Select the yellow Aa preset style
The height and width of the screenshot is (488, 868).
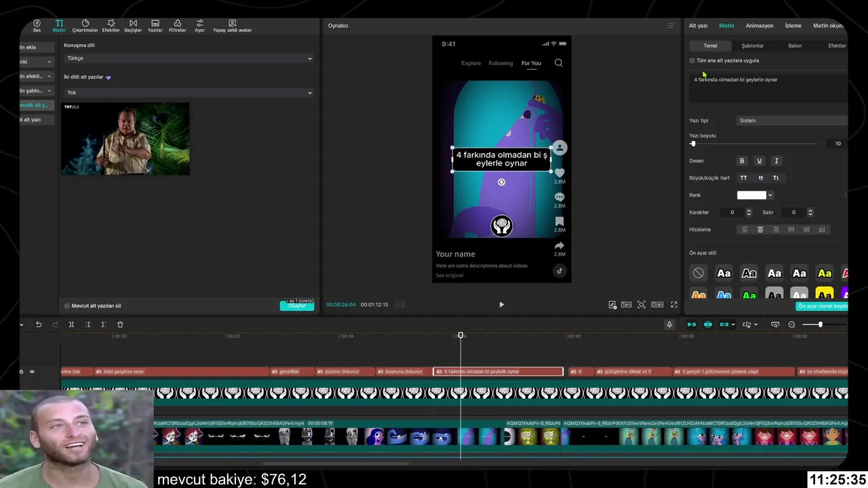coord(825,273)
